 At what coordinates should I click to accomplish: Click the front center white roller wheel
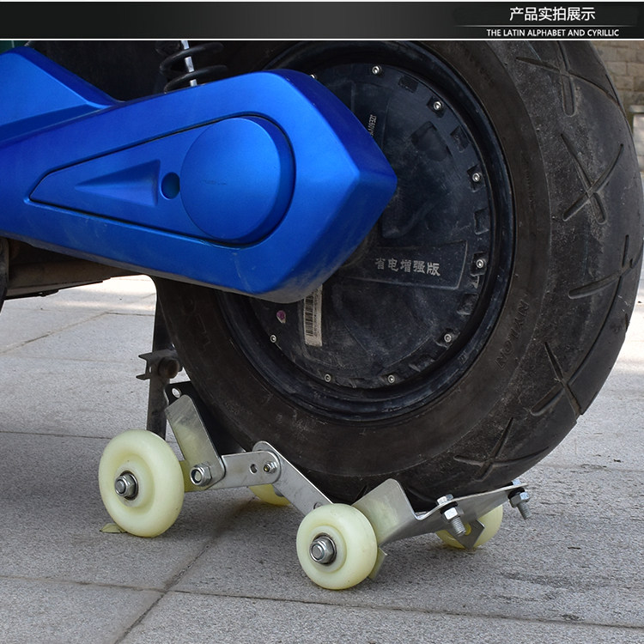pos(336,545)
